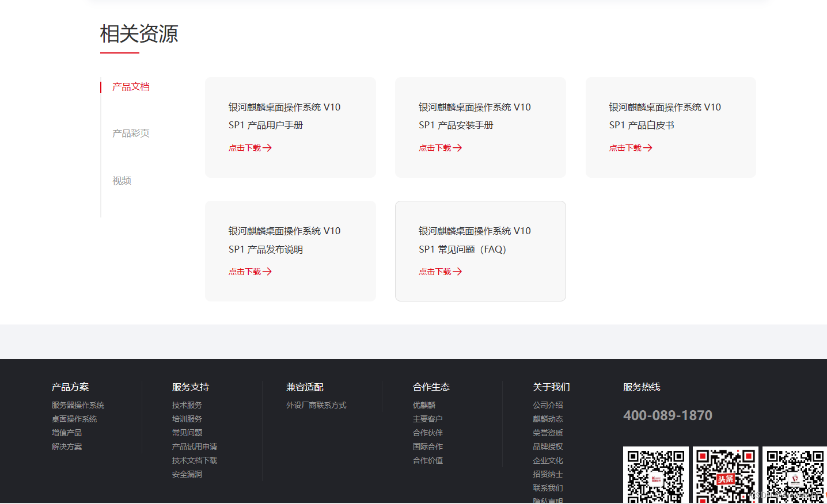Image resolution: width=827 pixels, height=504 pixels.
Task: Open the 视频 tab
Action: (122, 181)
